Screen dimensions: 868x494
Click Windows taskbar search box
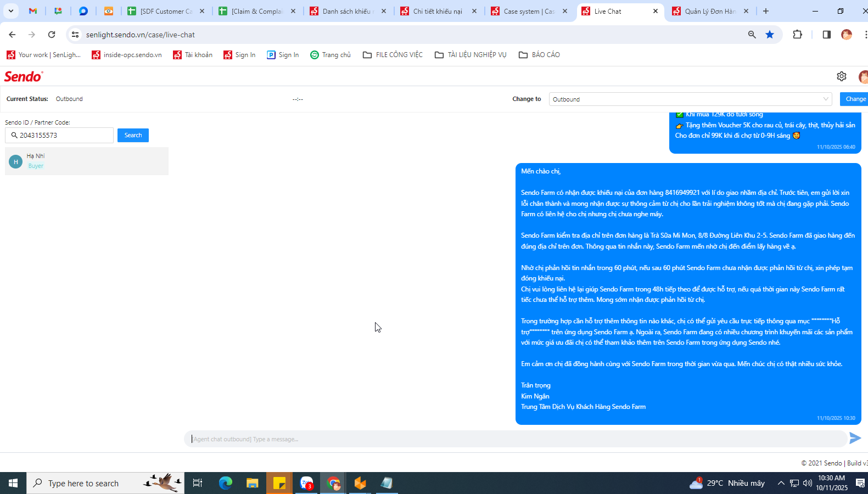[x=105, y=483]
